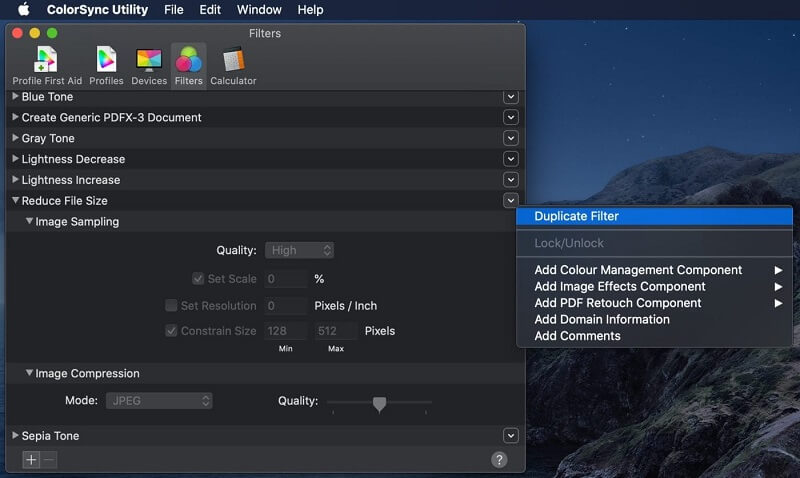This screenshot has height=478, width=800.
Task: Click the plus button to add filter
Action: click(x=31, y=460)
